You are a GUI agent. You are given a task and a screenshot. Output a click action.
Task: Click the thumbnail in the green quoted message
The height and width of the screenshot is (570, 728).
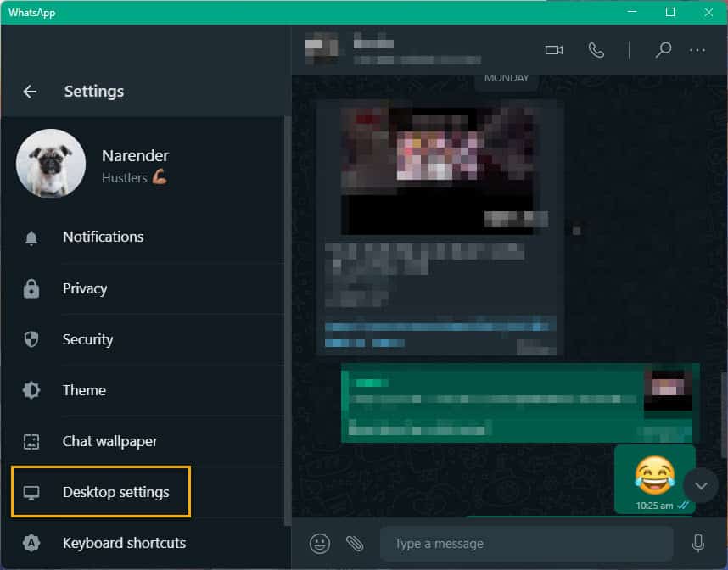click(668, 390)
